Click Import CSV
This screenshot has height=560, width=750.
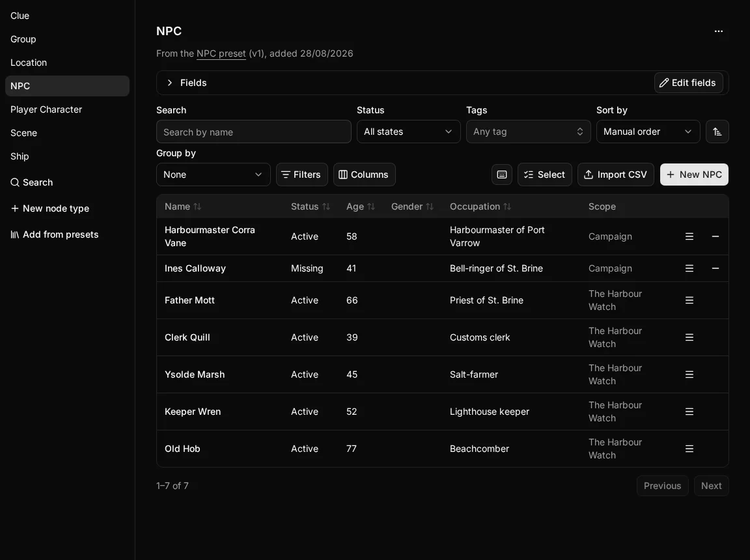pyautogui.click(x=616, y=175)
